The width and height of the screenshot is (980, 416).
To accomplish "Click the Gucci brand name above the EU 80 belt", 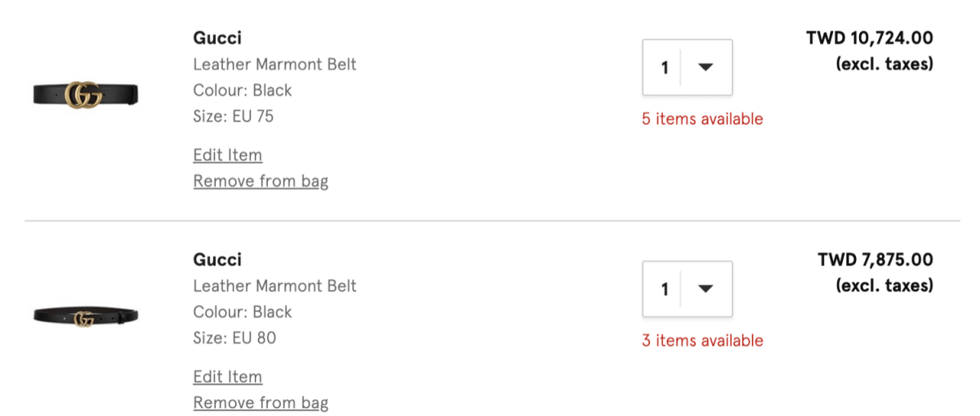I will (x=217, y=259).
